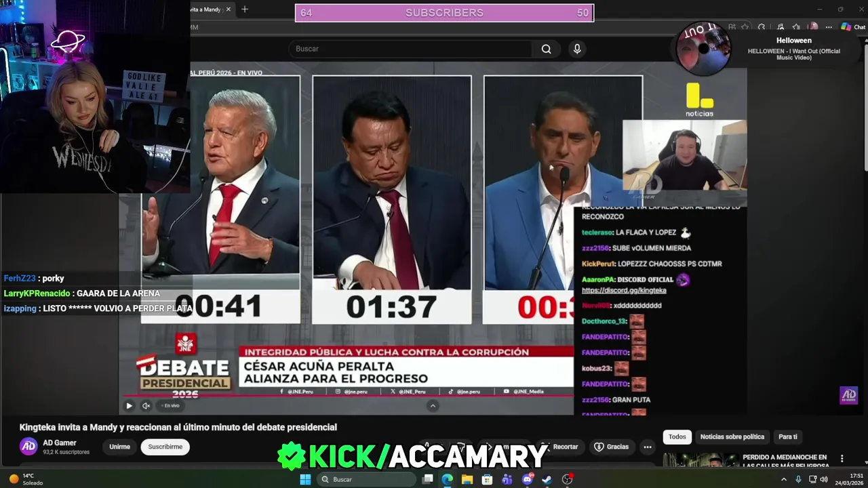Open a new browser tab with plus icon

coord(245,9)
